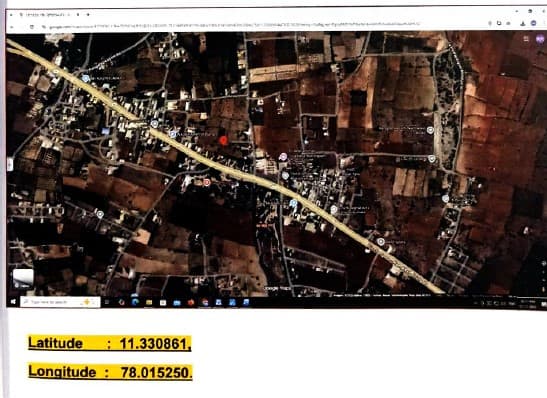Open a new browser tab

tap(88, 15)
